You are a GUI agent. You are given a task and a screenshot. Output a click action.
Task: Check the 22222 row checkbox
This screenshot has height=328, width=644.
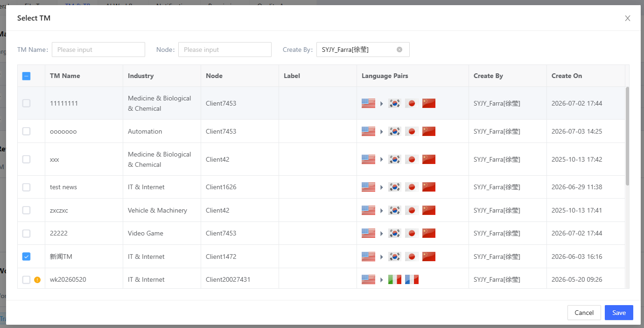pos(27,233)
